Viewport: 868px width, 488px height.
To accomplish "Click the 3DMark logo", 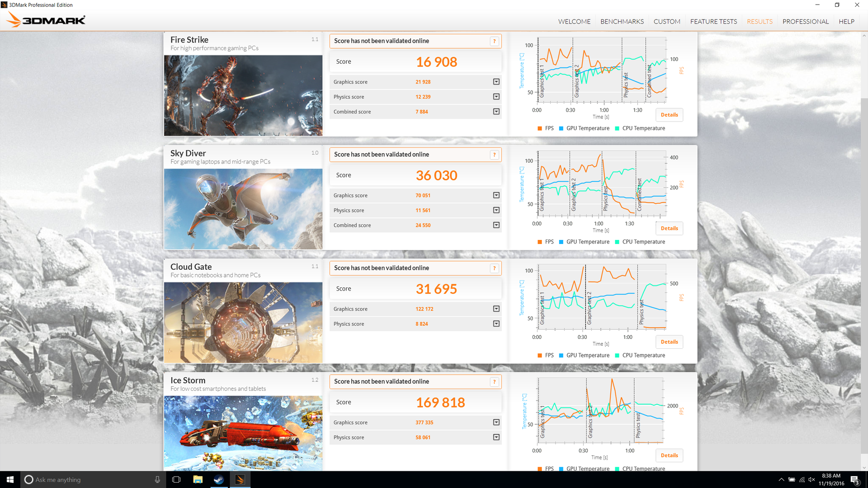I will (46, 20).
